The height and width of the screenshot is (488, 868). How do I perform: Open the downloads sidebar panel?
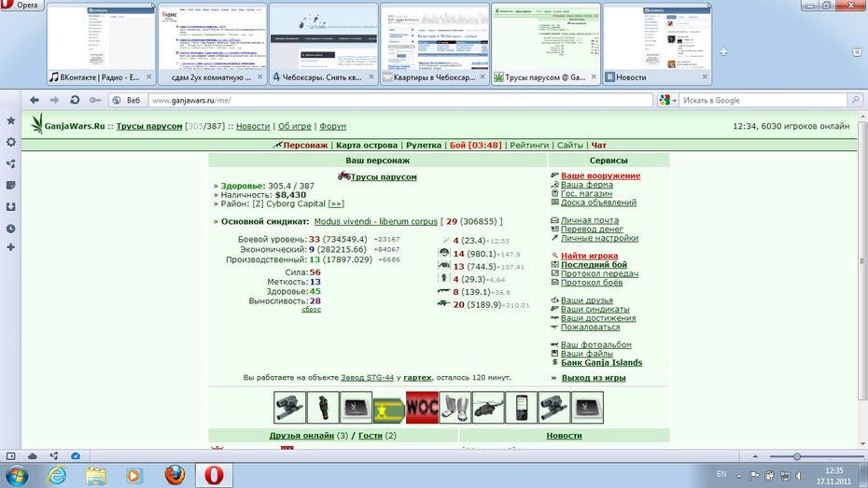click(10, 207)
